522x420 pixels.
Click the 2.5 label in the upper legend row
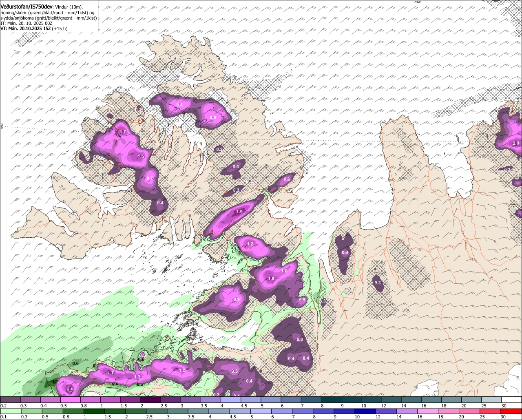coord(164,406)
